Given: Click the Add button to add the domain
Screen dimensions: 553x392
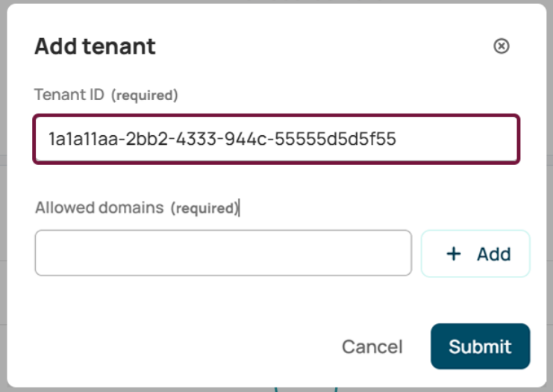Looking at the screenshot, I should (475, 254).
